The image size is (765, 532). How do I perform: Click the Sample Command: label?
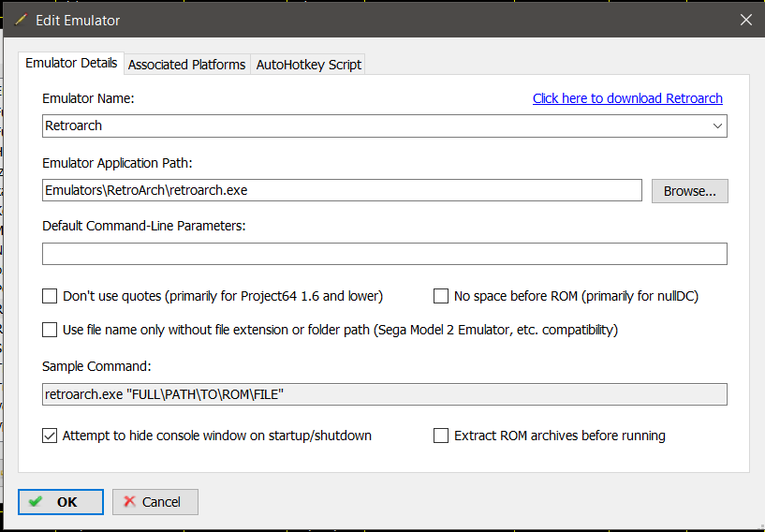(x=96, y=366)
